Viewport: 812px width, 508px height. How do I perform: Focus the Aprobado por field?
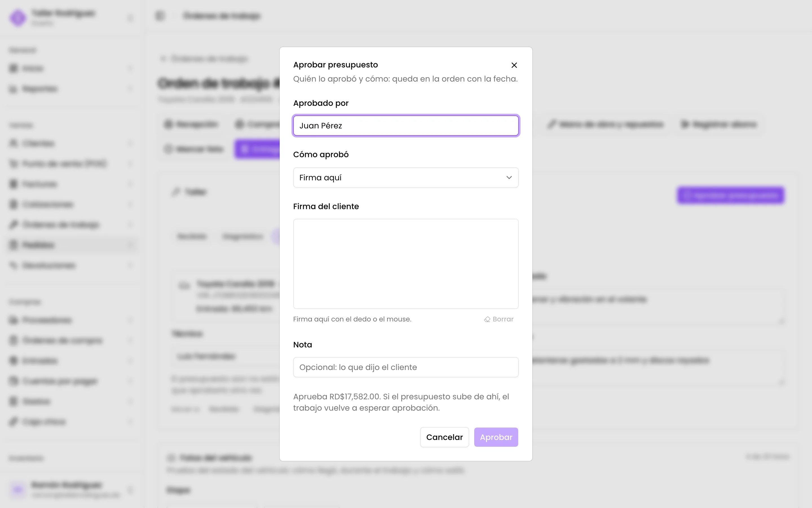(406, 126)
